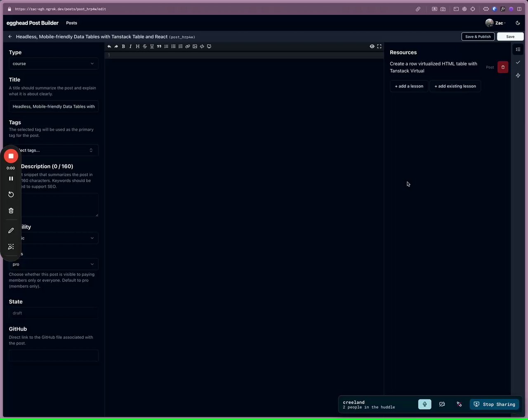The height and width of the screenshot is (420, 528).
Task: Open the Zac user menu
Action: (x=496, y=23)
